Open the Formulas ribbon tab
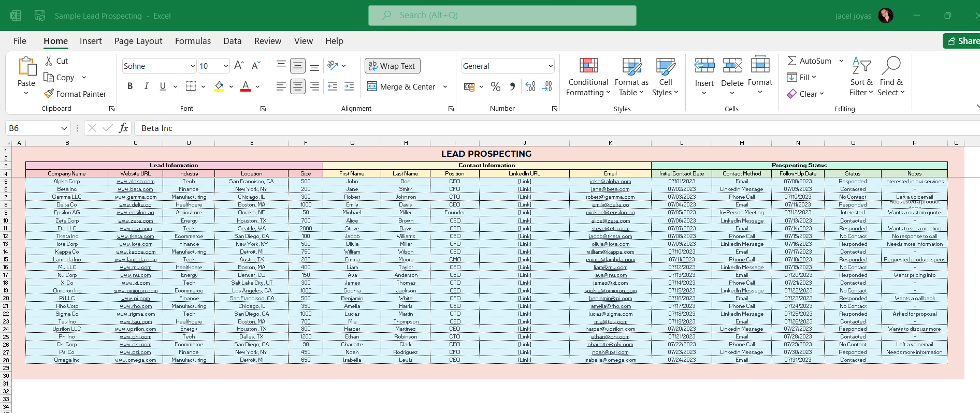Image resolution: width=980 pixels, height=413 pixels. 193,41
